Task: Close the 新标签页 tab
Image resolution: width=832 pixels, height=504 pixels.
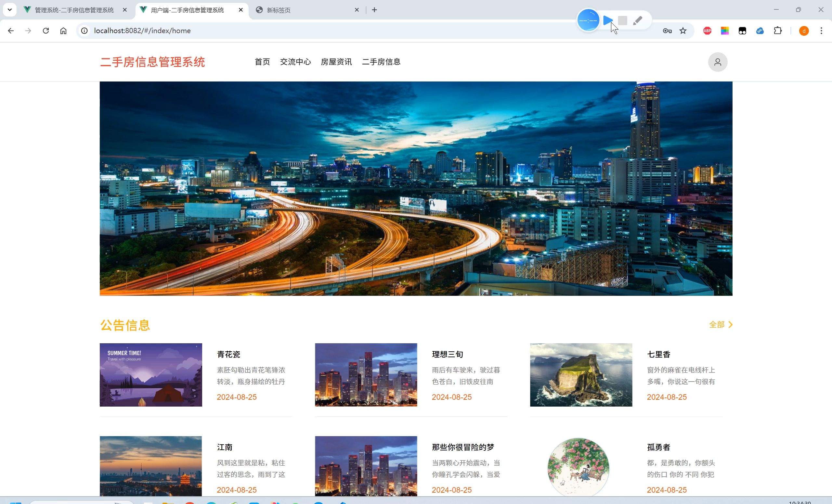Action: point(357,10)
